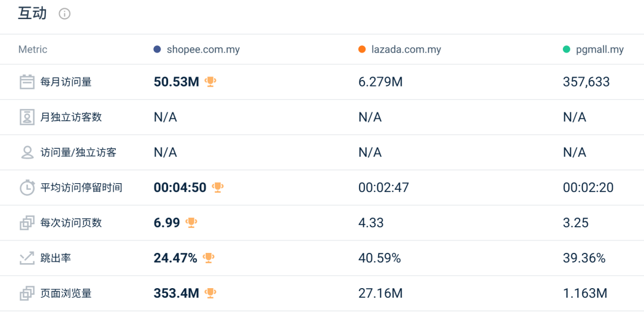Open the shopee.com.my column header
The width and height of the screenshot is (644, 312).
[203, 50]
